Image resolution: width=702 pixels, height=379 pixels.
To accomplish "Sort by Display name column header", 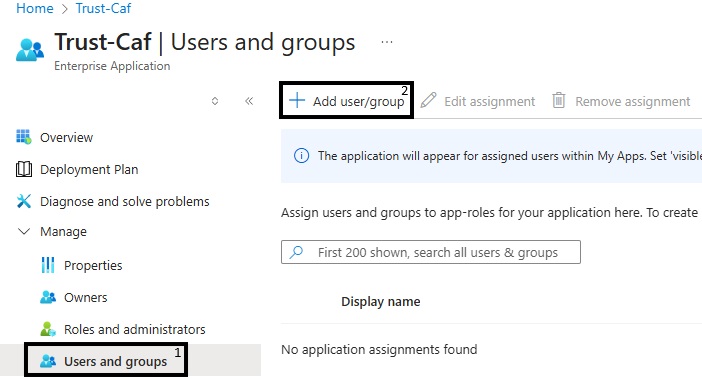I will (381, 302).
